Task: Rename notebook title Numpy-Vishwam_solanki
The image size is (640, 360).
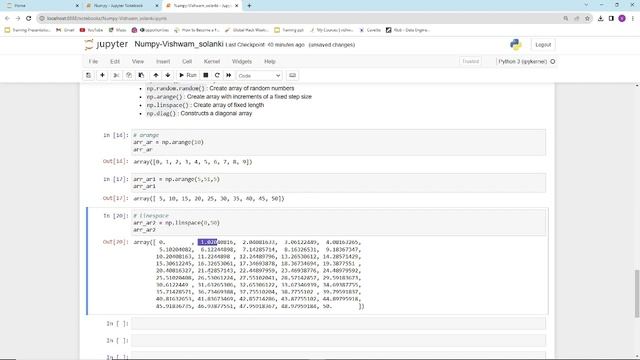Action: click(x=179, y=44)
